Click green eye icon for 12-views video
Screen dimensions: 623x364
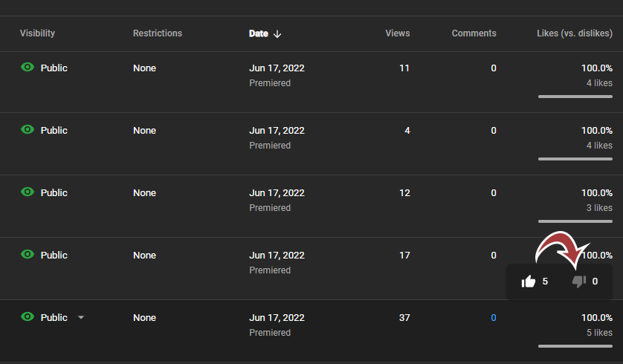(28, 192)
